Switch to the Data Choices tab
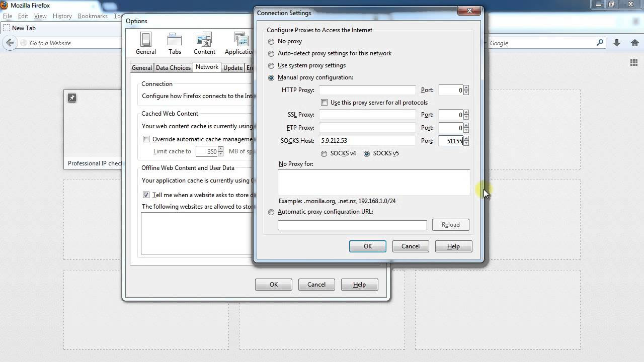 (173, 68)
